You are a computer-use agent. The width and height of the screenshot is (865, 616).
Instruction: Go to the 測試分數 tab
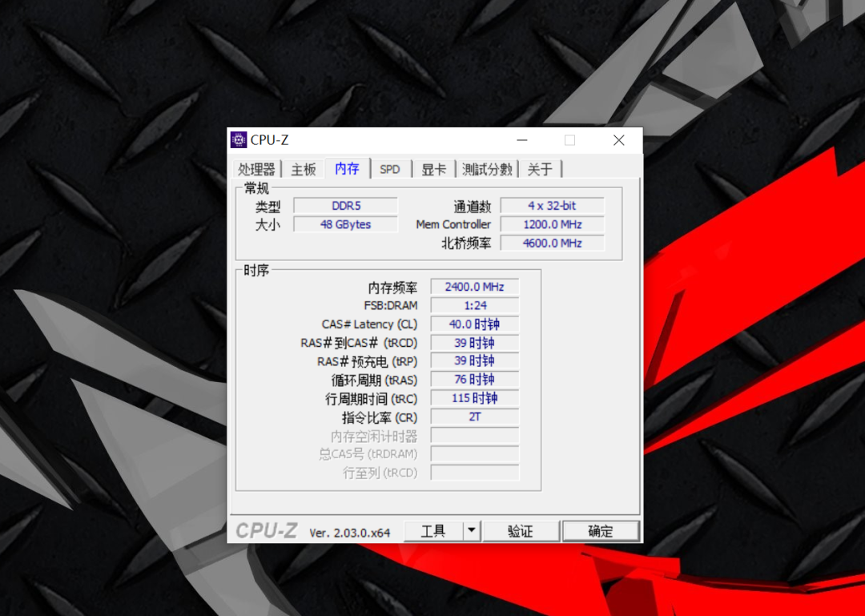[487, 169]
